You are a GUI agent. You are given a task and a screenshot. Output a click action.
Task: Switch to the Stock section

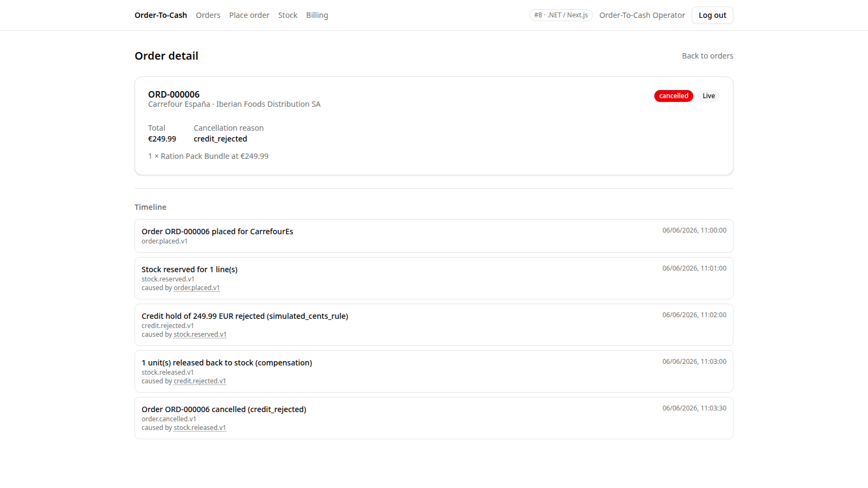pyautogui.click(x=288, y=15)
